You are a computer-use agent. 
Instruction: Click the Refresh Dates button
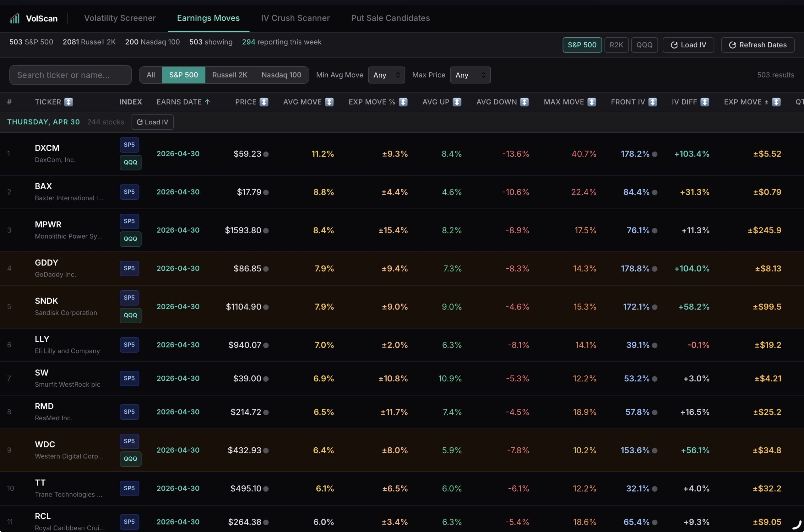coord(758,45)
